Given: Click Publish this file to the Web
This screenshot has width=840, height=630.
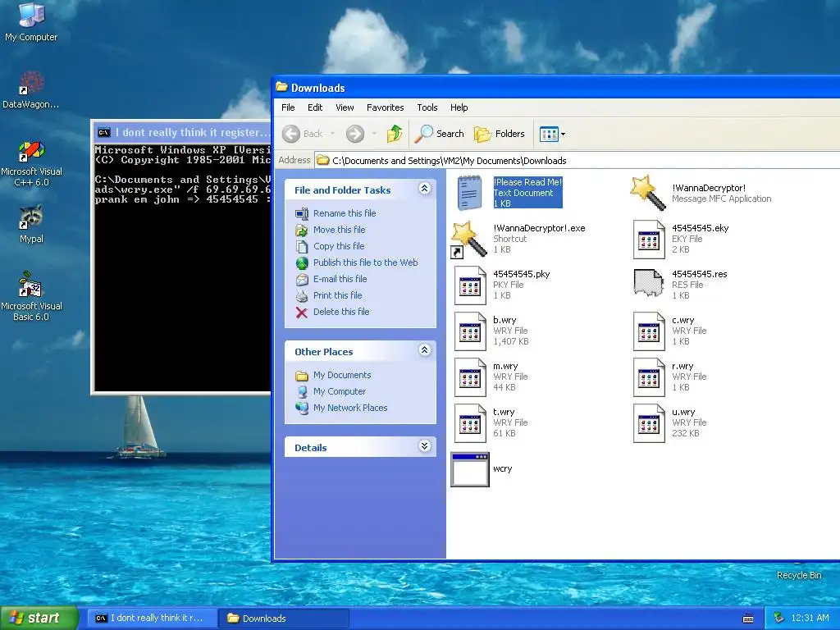Looking at the screenshot, I should [x=365, y=262].
